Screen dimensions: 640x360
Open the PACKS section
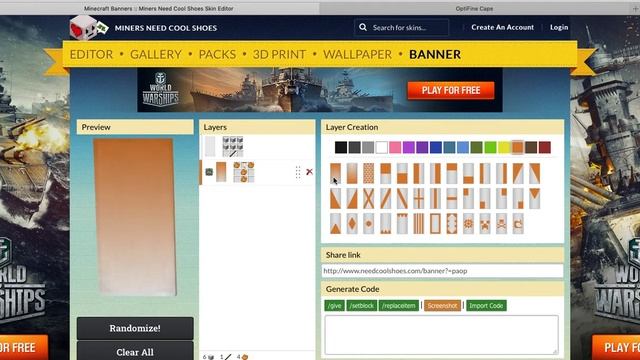pos(217,54)
